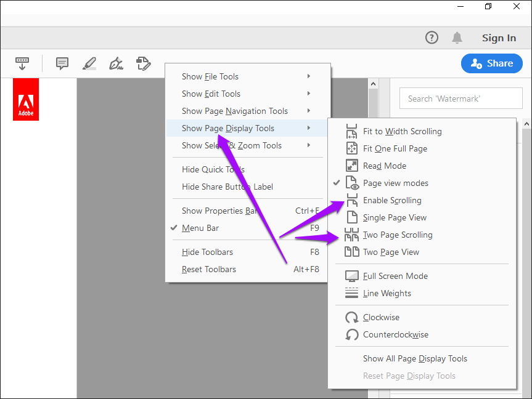Click the Help question mark icon
The width and height of the screenshot is (532, 399).
(432, 38)
